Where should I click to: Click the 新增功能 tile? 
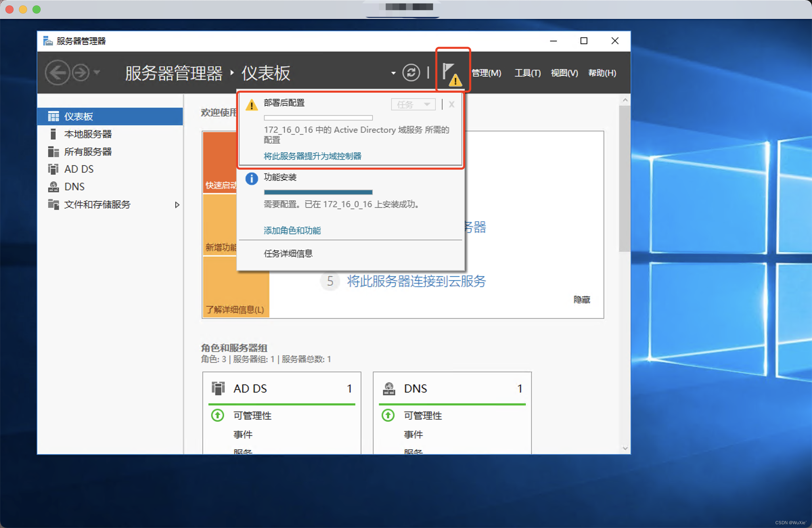pos(219,225)
